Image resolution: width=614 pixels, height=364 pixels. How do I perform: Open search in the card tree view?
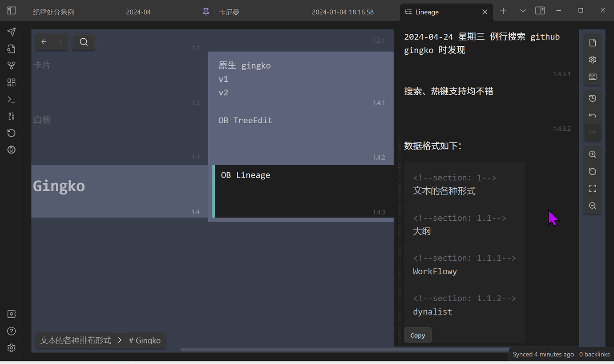(84, 41)
